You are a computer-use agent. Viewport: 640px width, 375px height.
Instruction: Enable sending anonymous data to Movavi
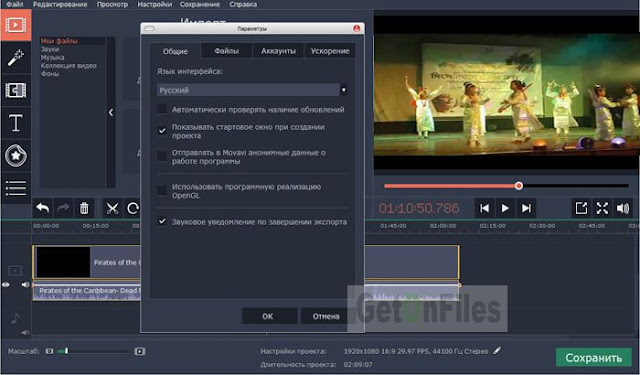click(162, 156)
